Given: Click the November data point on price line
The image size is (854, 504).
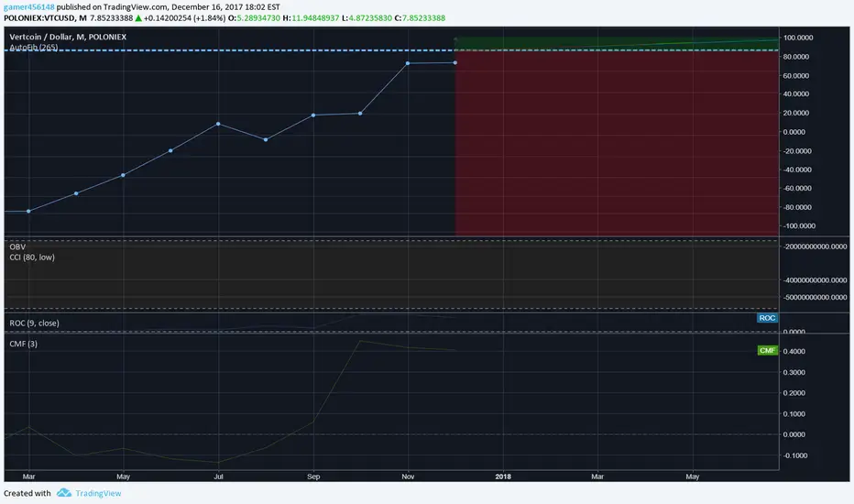Looking at the screenshot, I should pos(408,63).
